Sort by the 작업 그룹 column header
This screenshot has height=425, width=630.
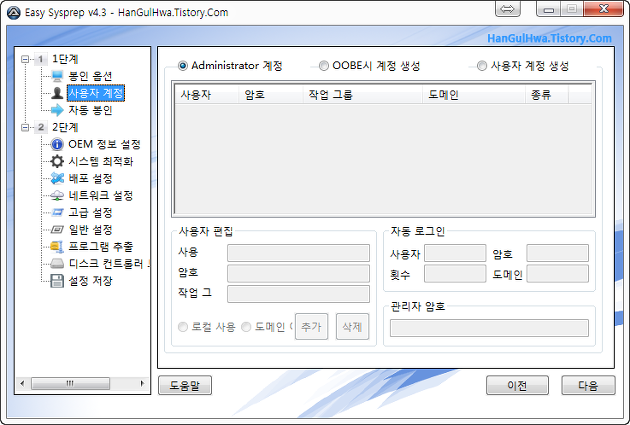click(x=362, y=95)
